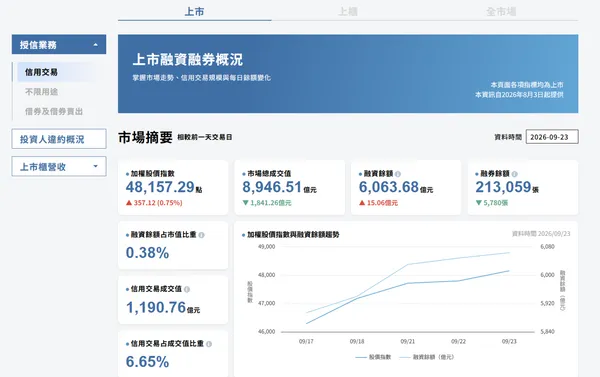Open 不限用途 in the sidebar
The image size is (600, 377).
42,92
